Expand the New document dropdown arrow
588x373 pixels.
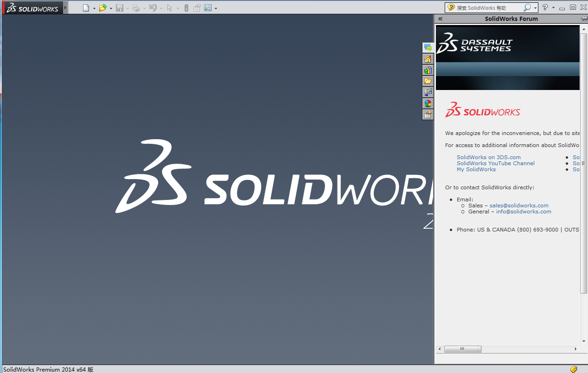pyautogui.click(x=94, y=8)
